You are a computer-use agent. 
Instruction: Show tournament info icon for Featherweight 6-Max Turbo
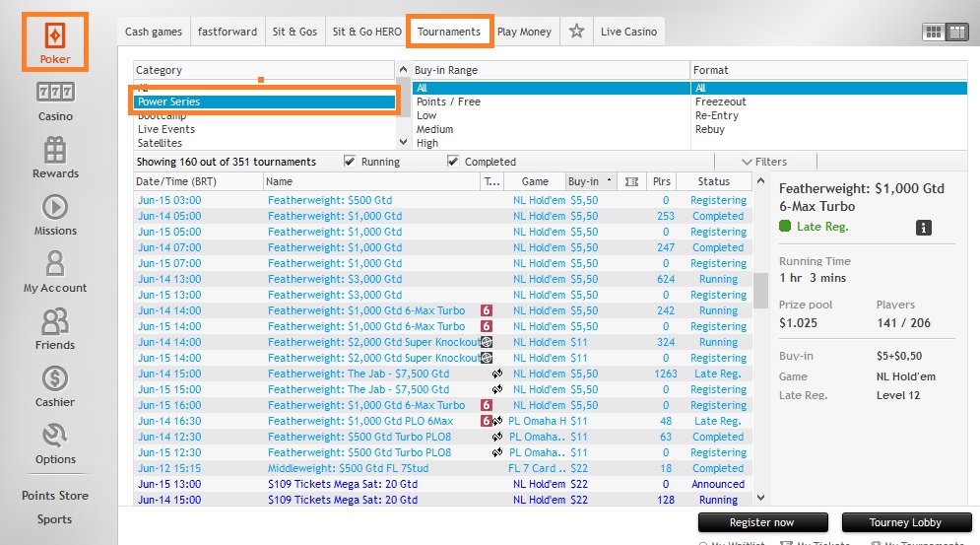point(923,228)
